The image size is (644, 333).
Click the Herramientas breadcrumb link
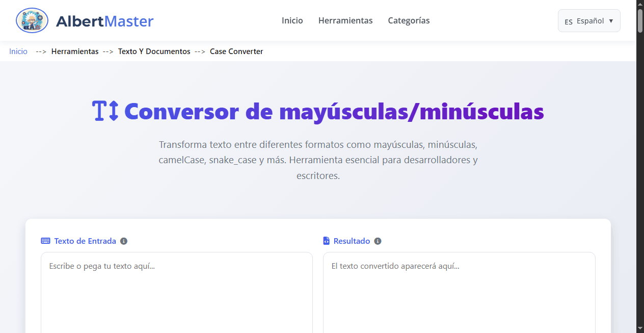[x=75, y=51]
